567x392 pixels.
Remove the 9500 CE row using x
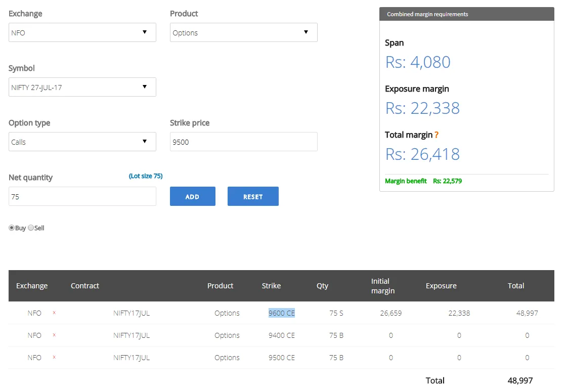point(54,358)
